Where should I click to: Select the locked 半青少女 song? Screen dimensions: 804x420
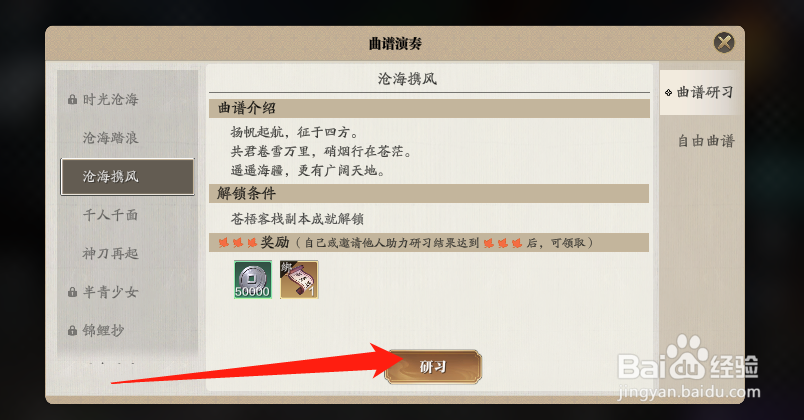pyautogui.click(x=127, y=292)
